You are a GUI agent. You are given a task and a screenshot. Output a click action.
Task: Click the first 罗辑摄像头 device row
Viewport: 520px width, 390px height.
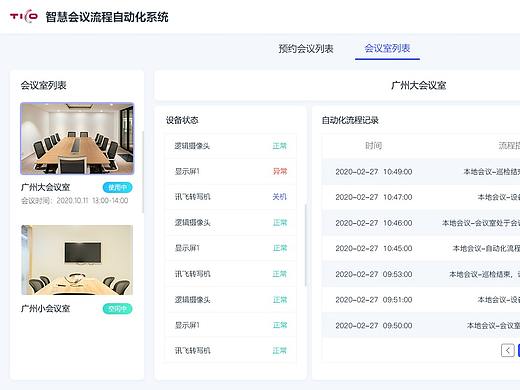pos(230,146)
